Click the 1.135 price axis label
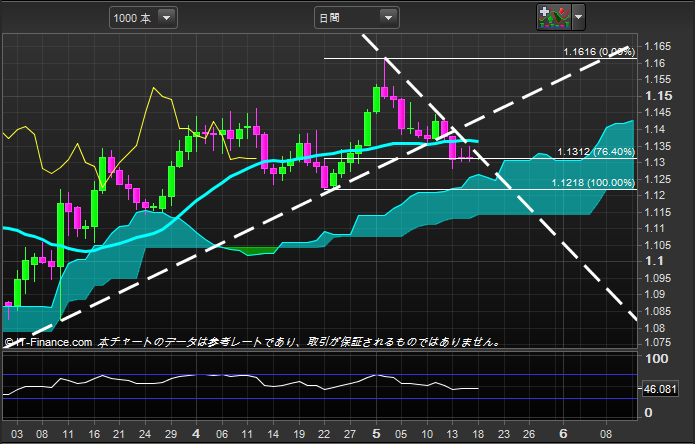The height and width of the screenshot is (444, 695). tap(658, 146)
